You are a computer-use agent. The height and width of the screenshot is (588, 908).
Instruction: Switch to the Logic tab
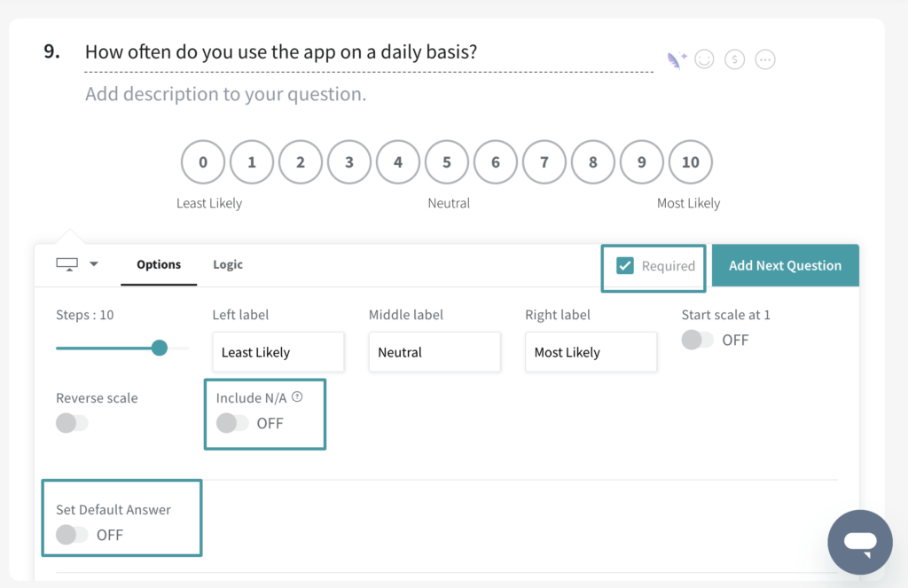tap(227, 264)
